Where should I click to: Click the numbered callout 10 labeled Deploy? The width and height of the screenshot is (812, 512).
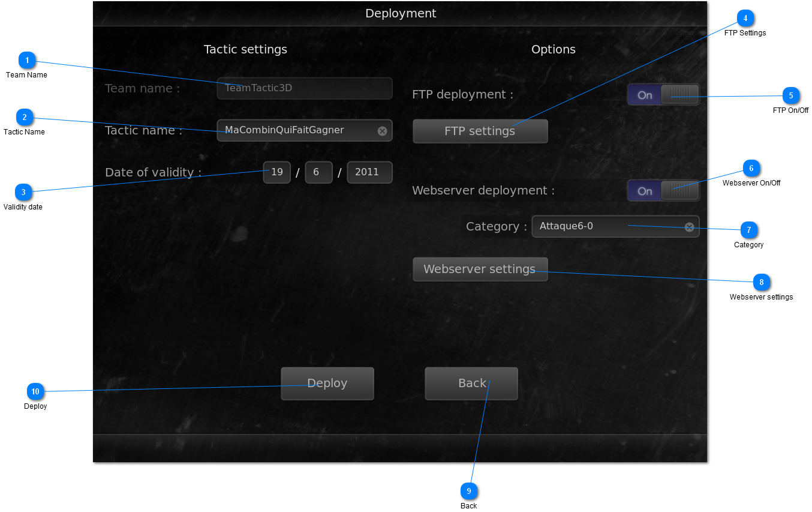click(35, 391)
